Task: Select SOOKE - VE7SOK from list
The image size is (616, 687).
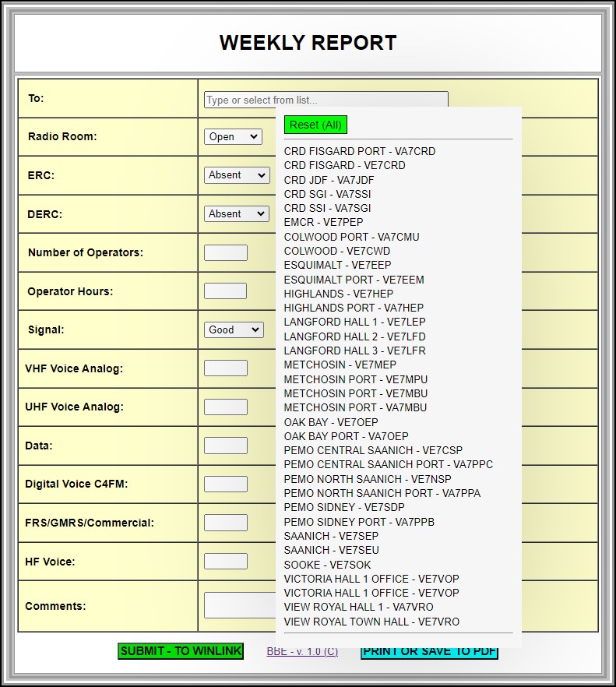Action: (327, 565)
